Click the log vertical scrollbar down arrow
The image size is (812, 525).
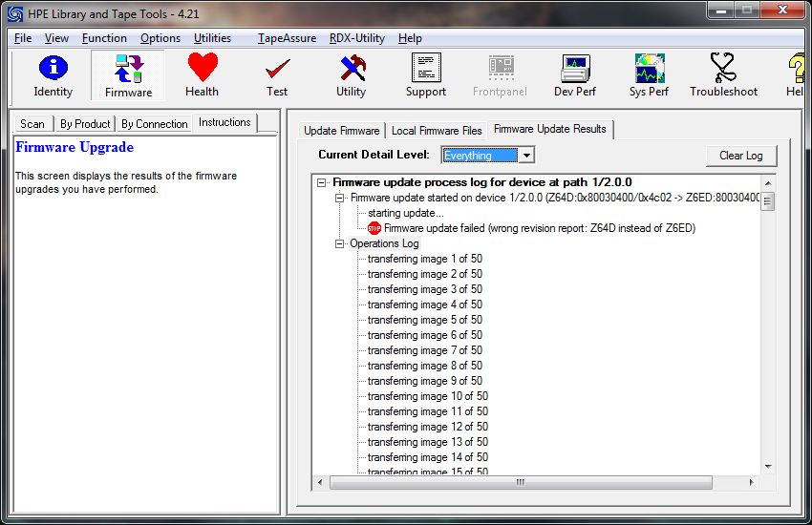pyautogui.click(x=768, y=467)
